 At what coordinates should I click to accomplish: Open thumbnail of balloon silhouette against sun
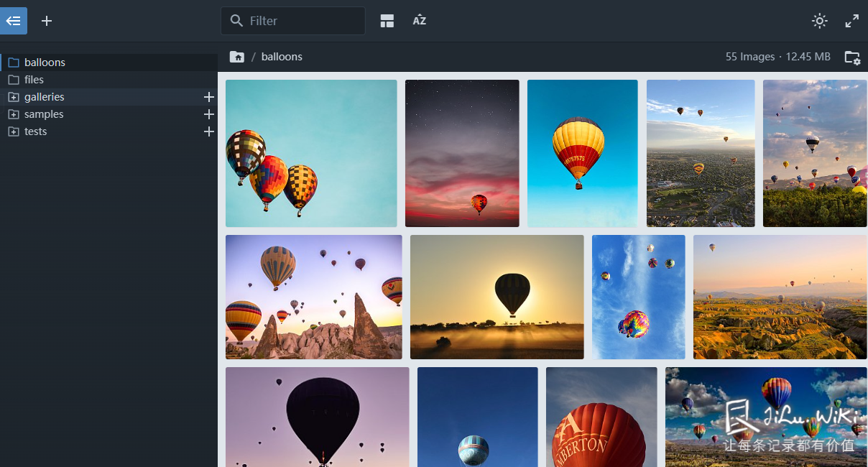coord(497,297)
